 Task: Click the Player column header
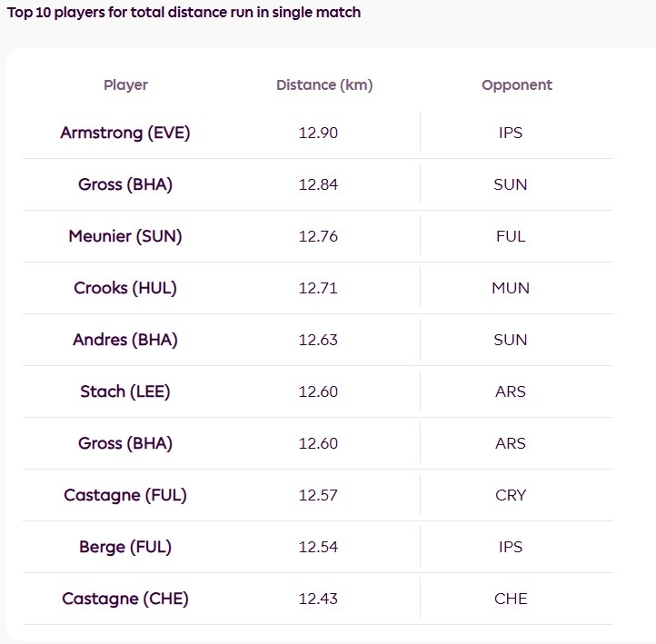[x=125, y=84]
